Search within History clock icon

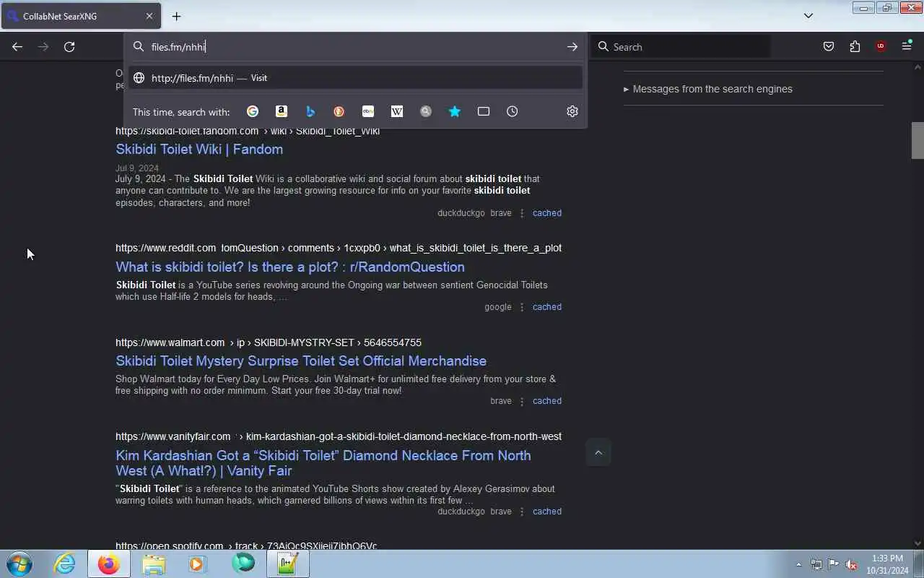pos(513,111)
